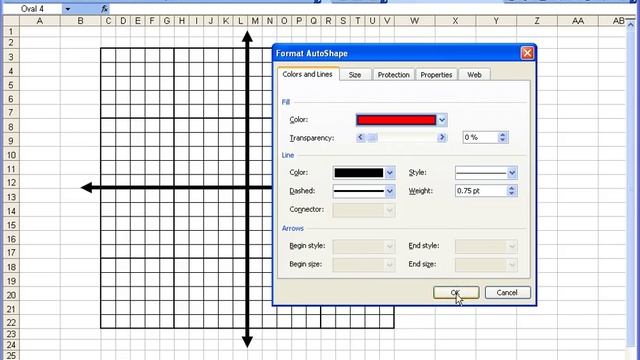The width and height of the screenshot is (640, 360).
Task: Select column Y header
Action: (x=496, y=21)
